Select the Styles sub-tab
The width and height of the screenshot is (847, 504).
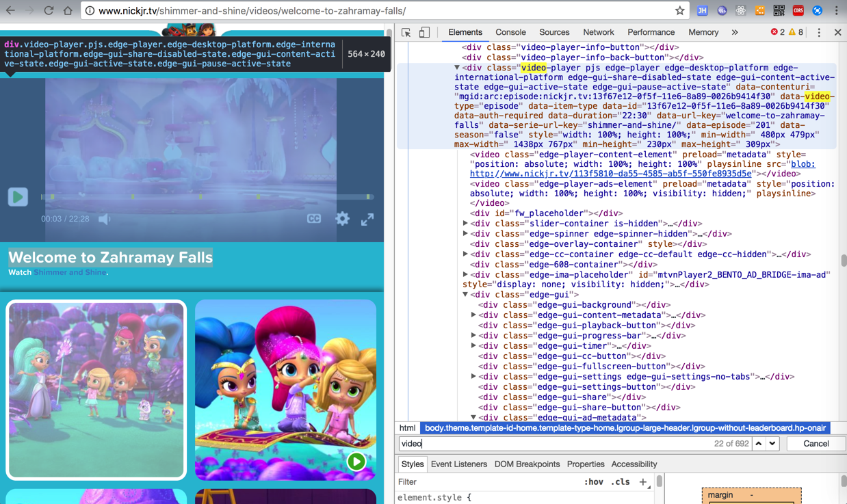click(x=413, y=464)
